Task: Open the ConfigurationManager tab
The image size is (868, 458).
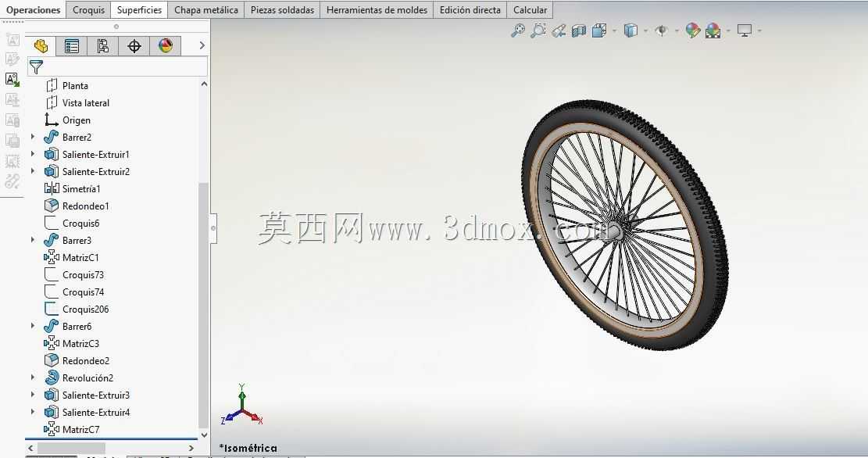Action: pos(102,46)
